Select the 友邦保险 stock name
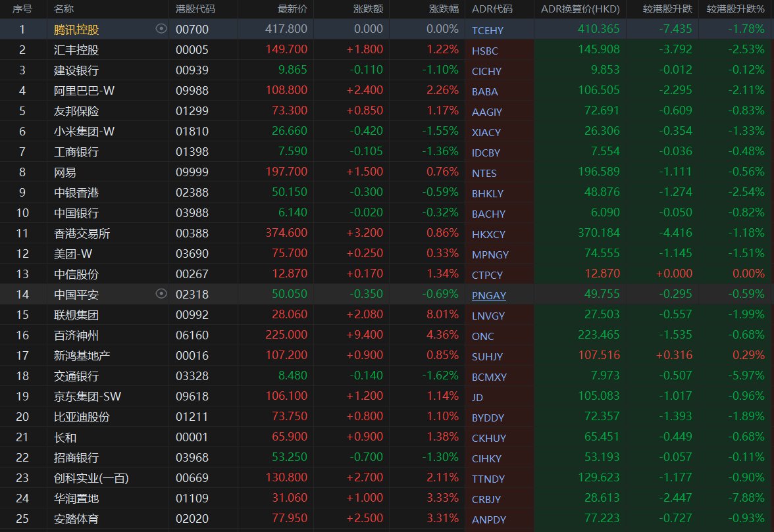774x532 pixels. click(x=76, y=111)
